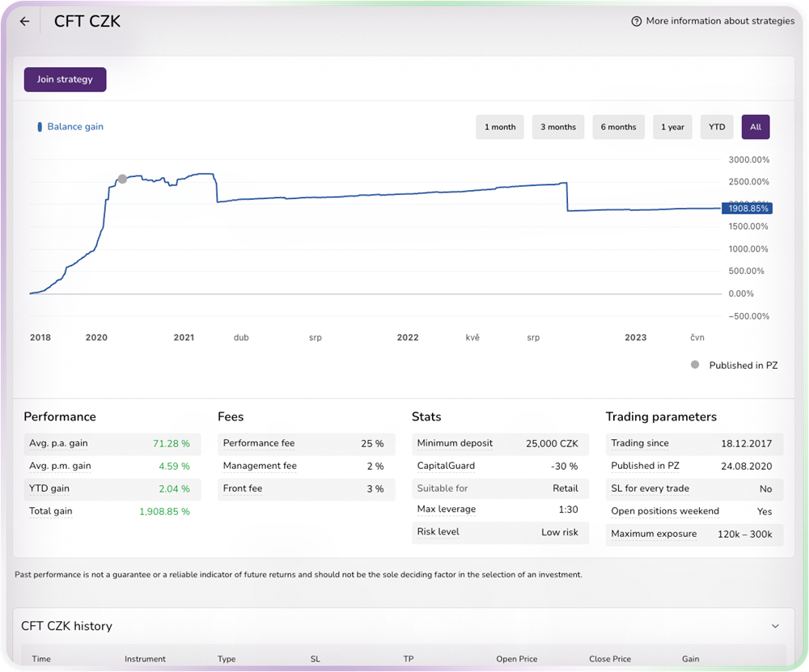Click the Suitable for label in Stats
Screen dimensions: 809x672
pyautogui.click(x=443, y=488)
